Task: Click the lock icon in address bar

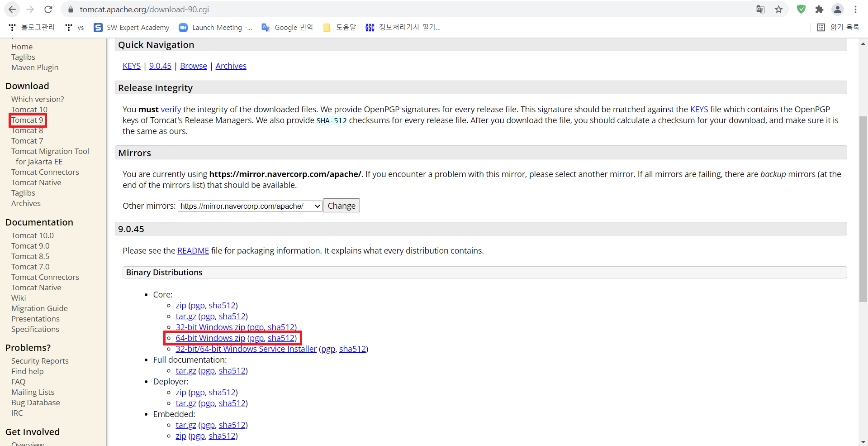Action: [x=71, y=10]
